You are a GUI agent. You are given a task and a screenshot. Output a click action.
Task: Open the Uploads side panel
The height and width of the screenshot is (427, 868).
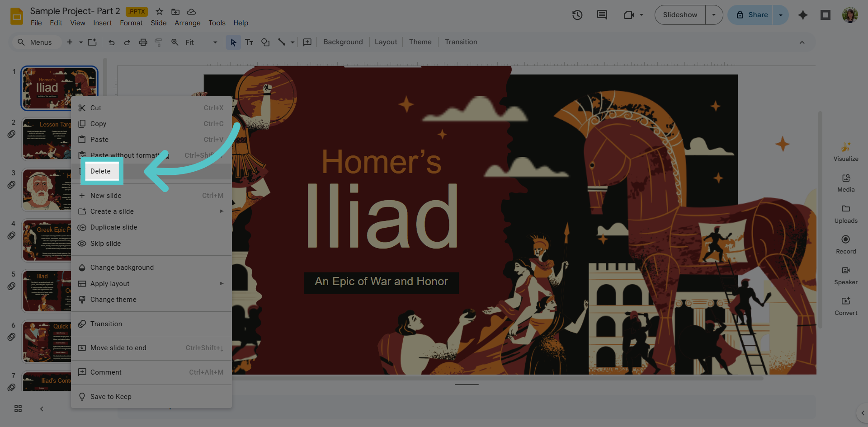[846, 214]
